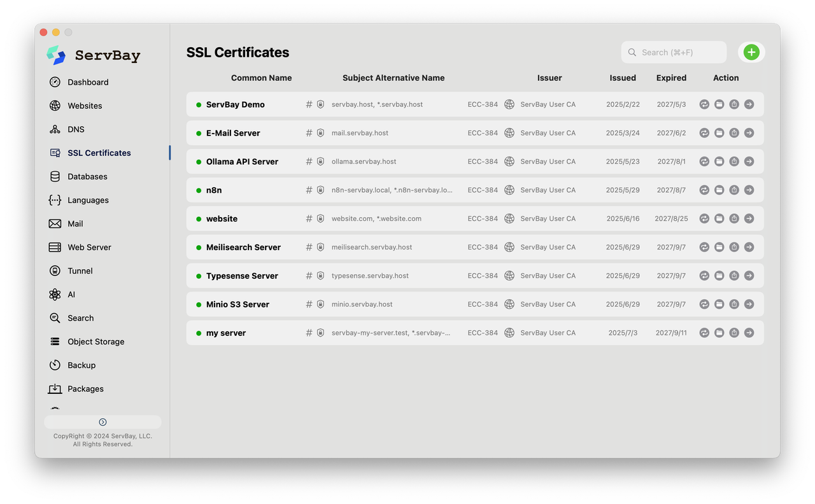Export the website certificate

734,218
